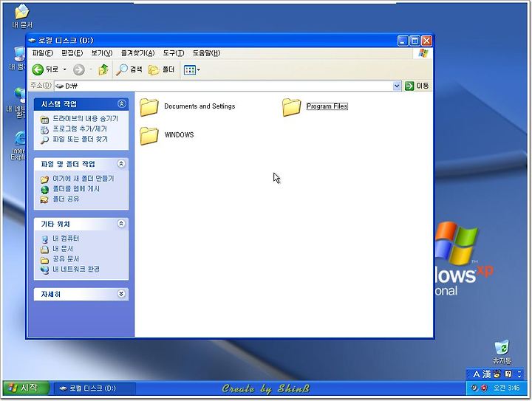Open the 내 문서 desktop icon
This screenshot has width=532, height=401.
(21, 16)
